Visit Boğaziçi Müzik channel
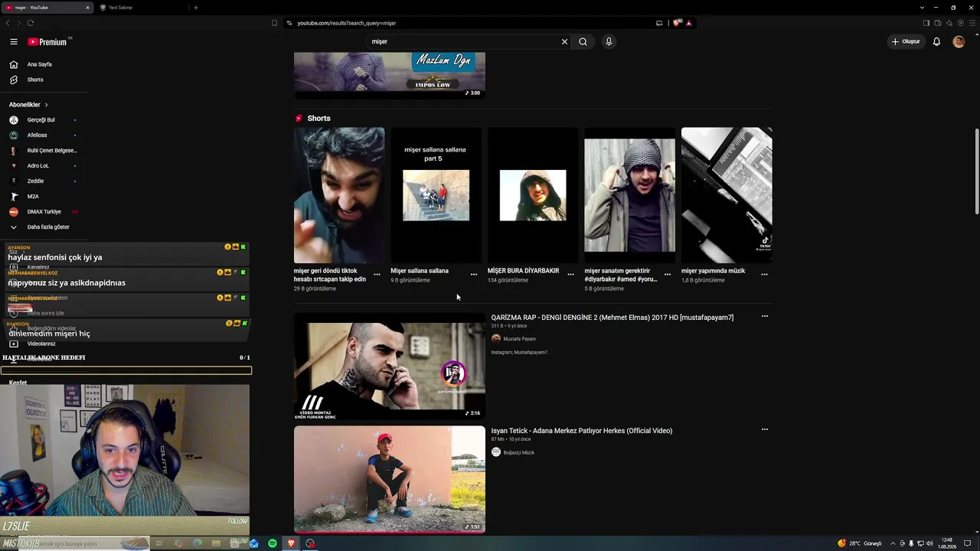This screenshot has height=551, width=980. pyautogui.click(x=518, y=452)
